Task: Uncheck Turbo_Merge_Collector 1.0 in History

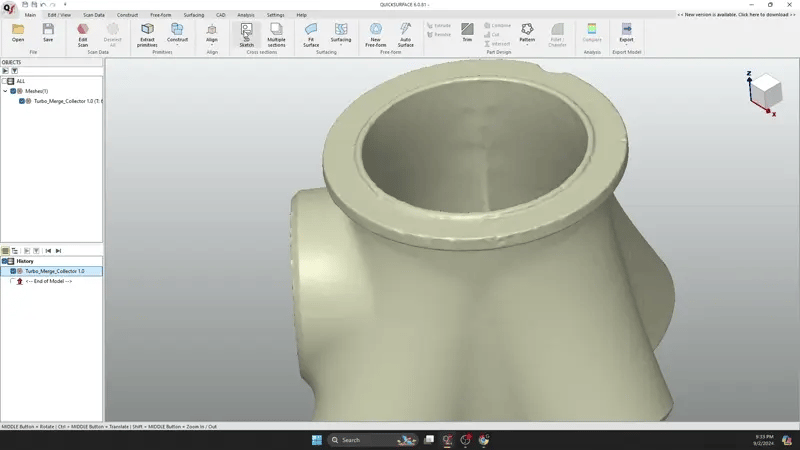Action: click(x=13, y=271)
